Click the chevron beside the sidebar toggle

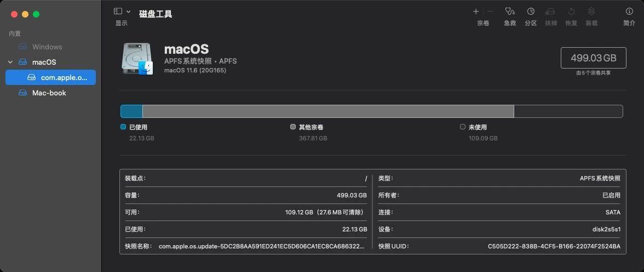pos(129,12)
